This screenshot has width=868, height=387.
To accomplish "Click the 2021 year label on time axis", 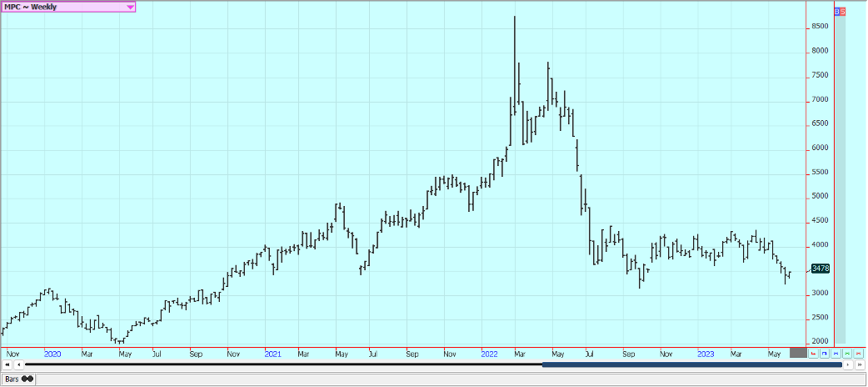I will point(273,354).
